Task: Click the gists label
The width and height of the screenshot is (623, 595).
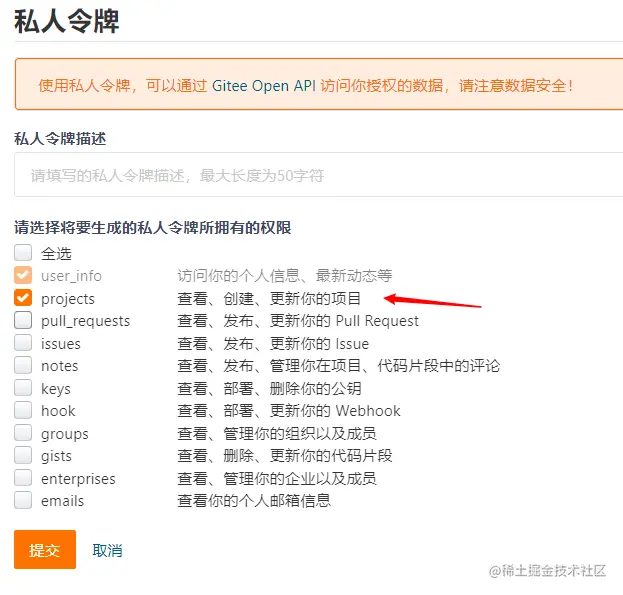Action: click(x=56, y=456)
